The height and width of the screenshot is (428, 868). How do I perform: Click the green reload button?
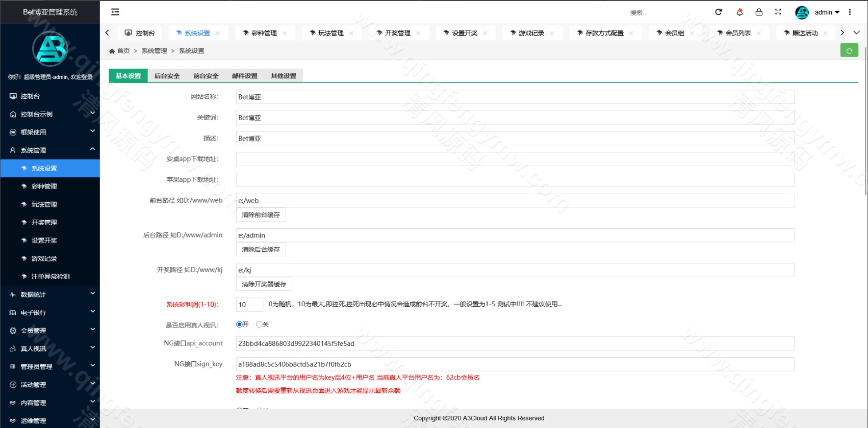pyautogui.click(x=849, y=50)
